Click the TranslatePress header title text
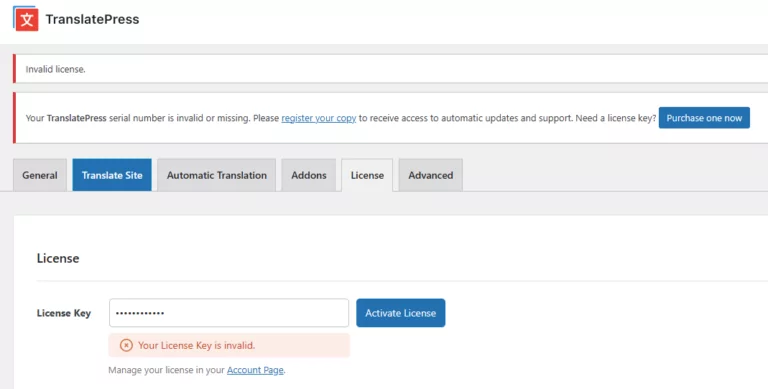Image resolution: width=768 pixels, height=389 pixels. [92, 20]
